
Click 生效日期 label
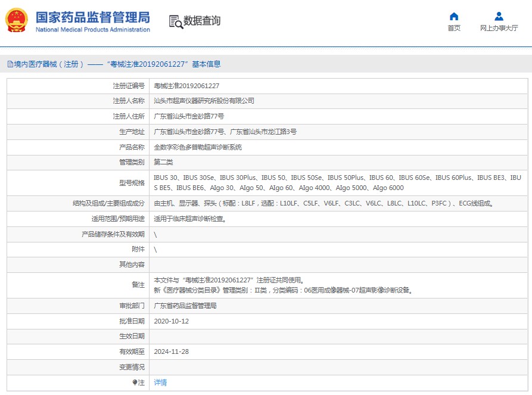[132, 336]
